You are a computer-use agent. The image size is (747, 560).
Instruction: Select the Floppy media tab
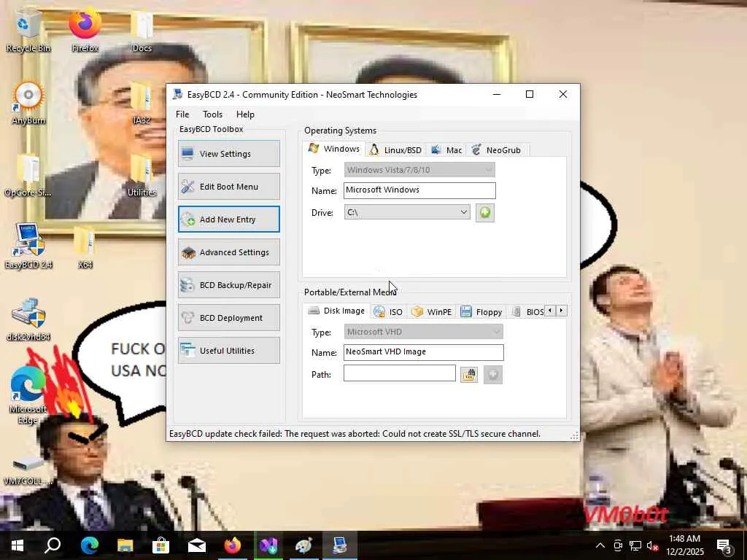coord(481,312)
